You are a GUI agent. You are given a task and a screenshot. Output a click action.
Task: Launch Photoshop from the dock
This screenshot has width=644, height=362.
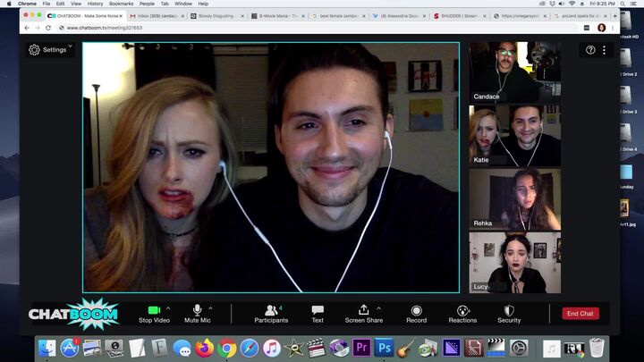click(x=386, y=348)
